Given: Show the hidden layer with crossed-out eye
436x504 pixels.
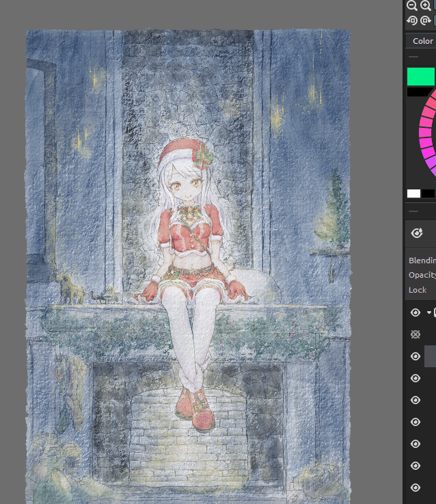Looking at the screenshot, I should (415, 334).
